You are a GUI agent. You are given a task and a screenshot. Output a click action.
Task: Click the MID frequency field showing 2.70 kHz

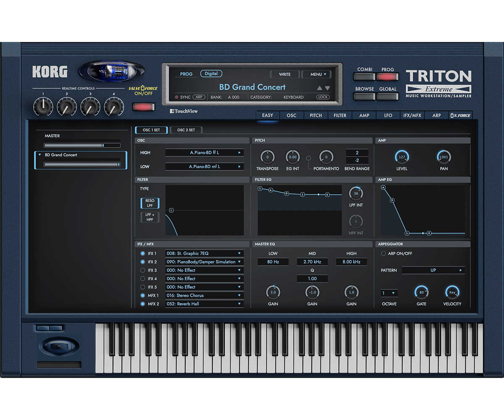(312, 262)
